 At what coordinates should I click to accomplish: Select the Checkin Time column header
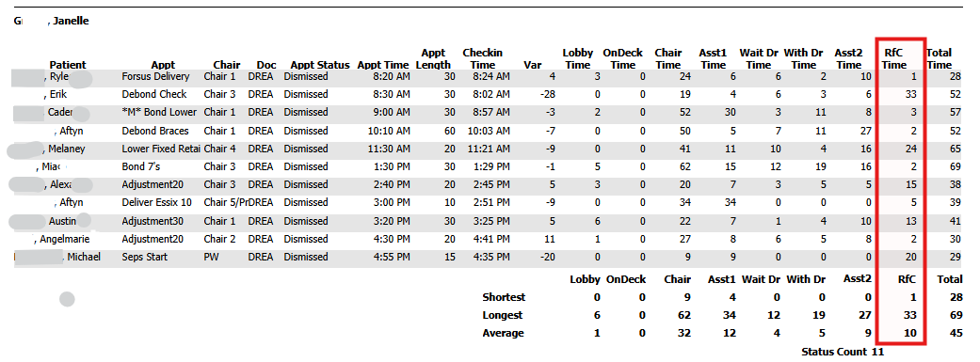tap(483, 58)
